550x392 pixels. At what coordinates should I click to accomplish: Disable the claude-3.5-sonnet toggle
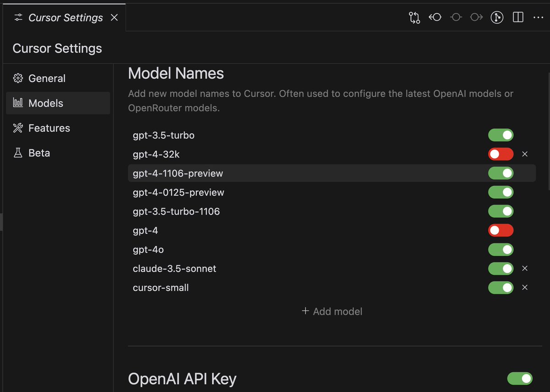(x=500, y=269)
